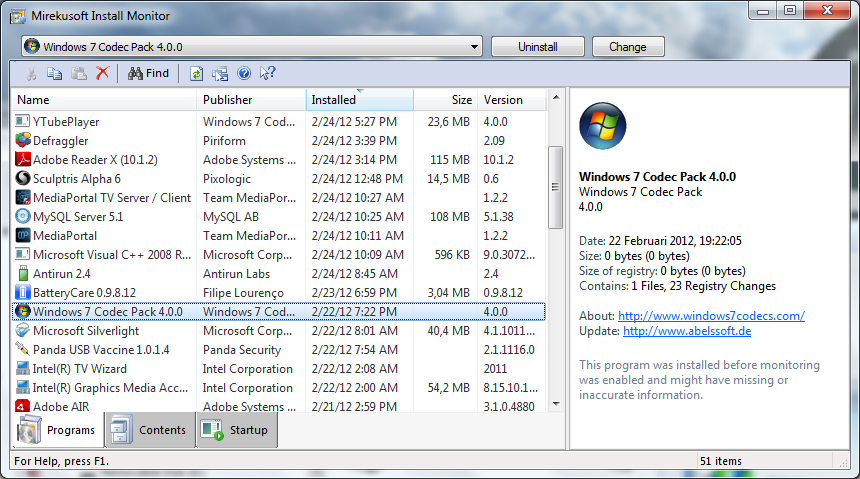The height and width of the screenshot is (479, 860).
Task: Click the Paste clipboard toolbar icon
Action: [x=78, y=74]
